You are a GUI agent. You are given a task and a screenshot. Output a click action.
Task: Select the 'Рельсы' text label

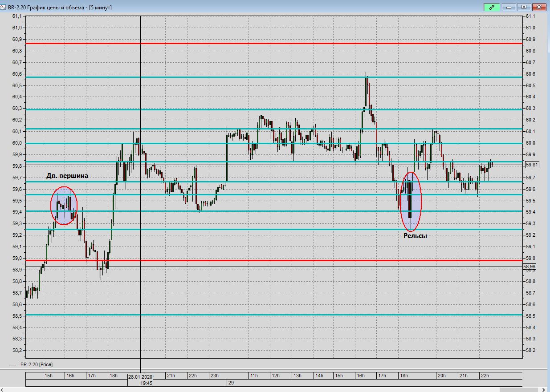coord(415,236)
